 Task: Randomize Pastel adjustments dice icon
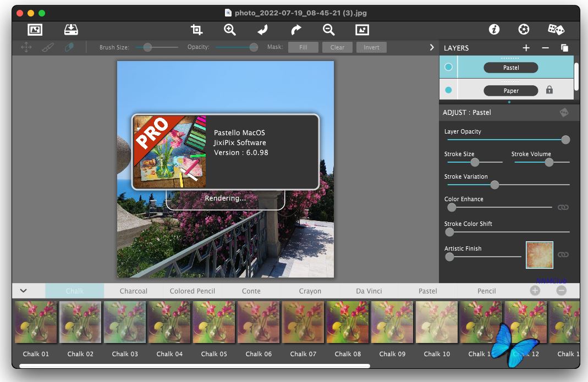point(564,113)
